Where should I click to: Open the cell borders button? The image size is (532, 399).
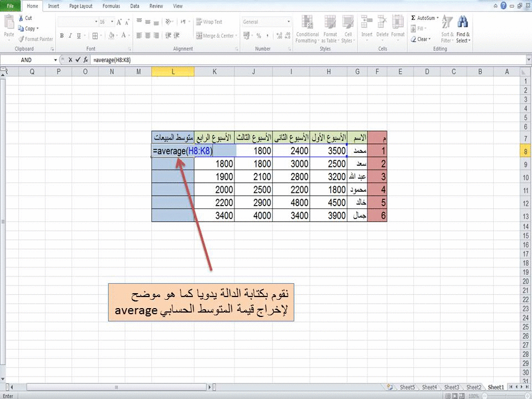(x=95, y=35)
